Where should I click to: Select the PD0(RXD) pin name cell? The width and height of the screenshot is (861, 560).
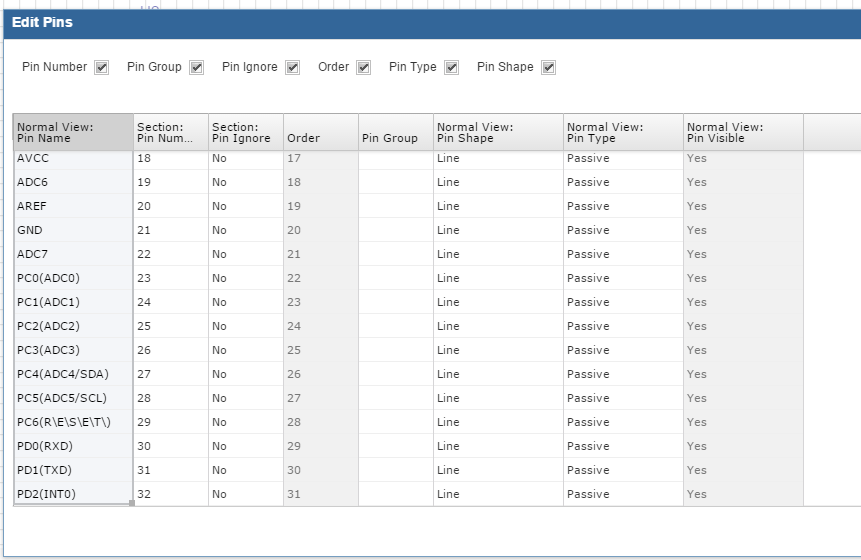point(73,446)
